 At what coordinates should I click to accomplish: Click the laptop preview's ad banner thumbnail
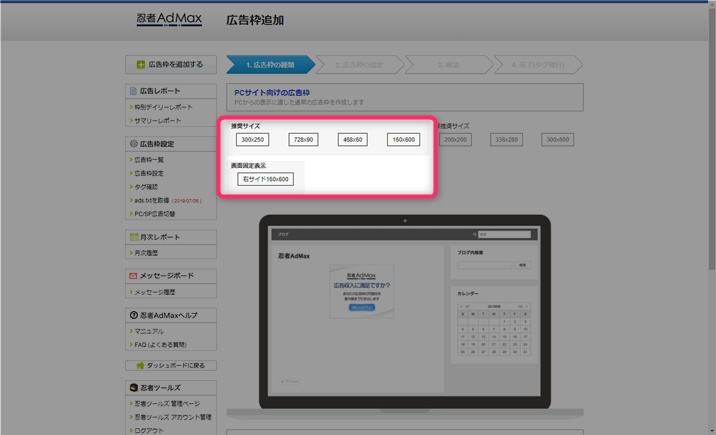pyautogui.click(x=361, y=291)
